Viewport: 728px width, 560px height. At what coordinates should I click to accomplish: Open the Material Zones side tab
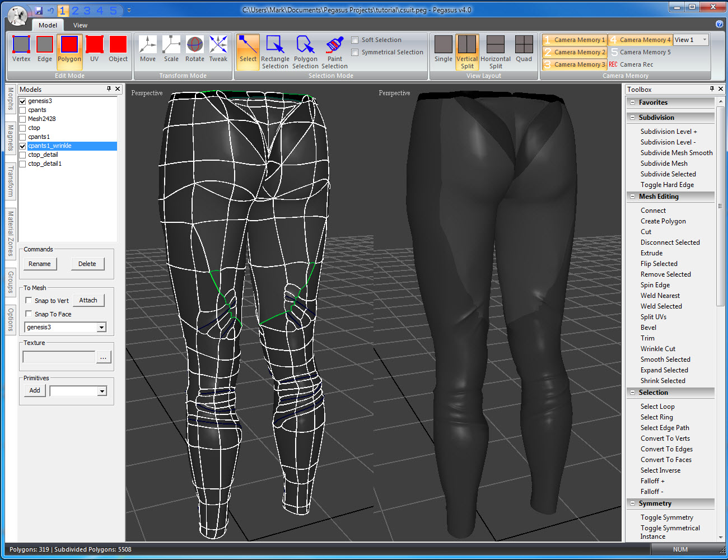[x=11, y=234]
